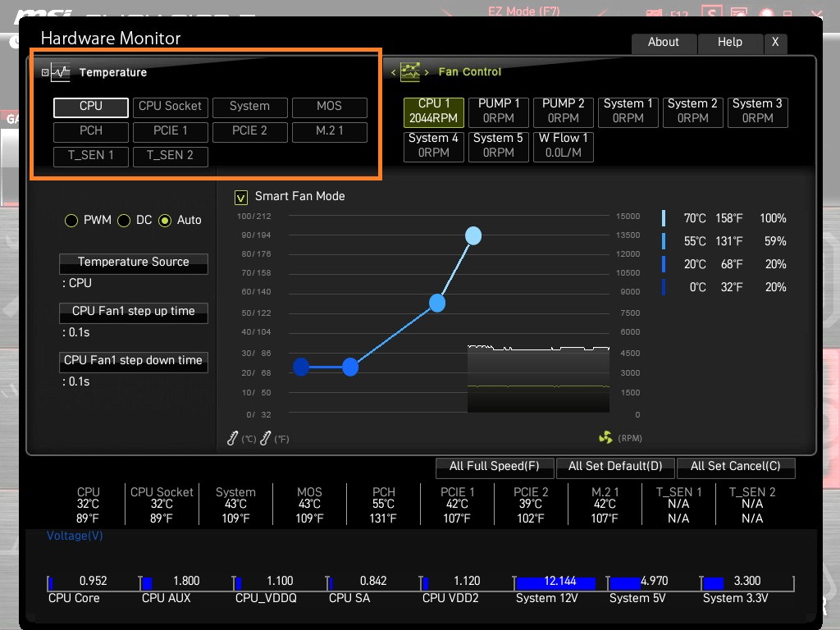Click the 20°C legend color bar
The image size is (840, 630).
click(x=664, y=265)
